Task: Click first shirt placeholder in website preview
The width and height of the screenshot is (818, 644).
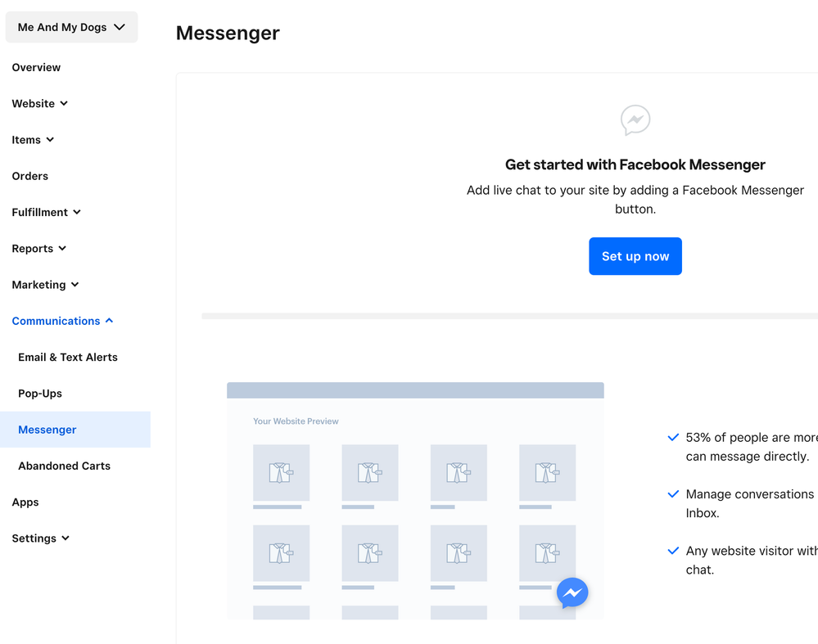Action: [x=281, y=473]
